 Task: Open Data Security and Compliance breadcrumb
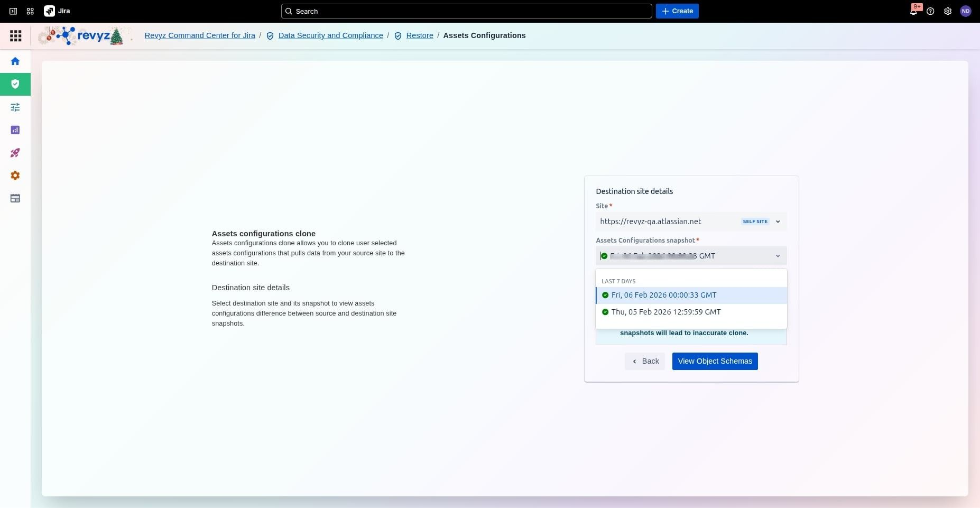tap(330, 35)
